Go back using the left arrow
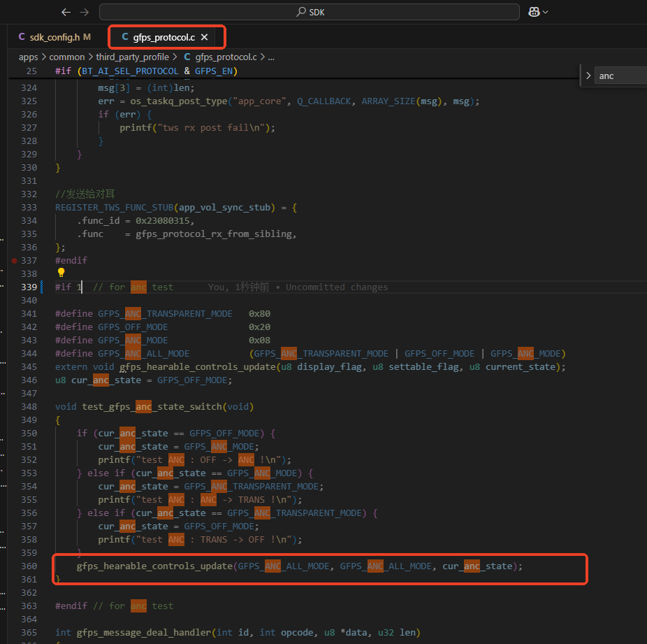Image resolution: width=647 pixels, height=644 pixels. click(66, 13)
